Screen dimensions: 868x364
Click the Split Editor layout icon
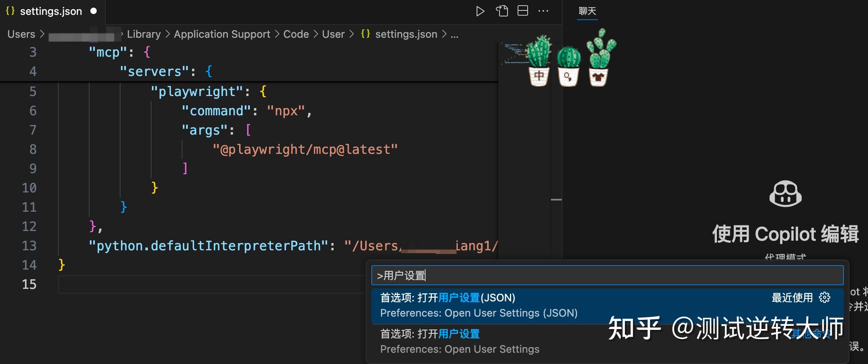pyautogui.click(x=522, y=11)
